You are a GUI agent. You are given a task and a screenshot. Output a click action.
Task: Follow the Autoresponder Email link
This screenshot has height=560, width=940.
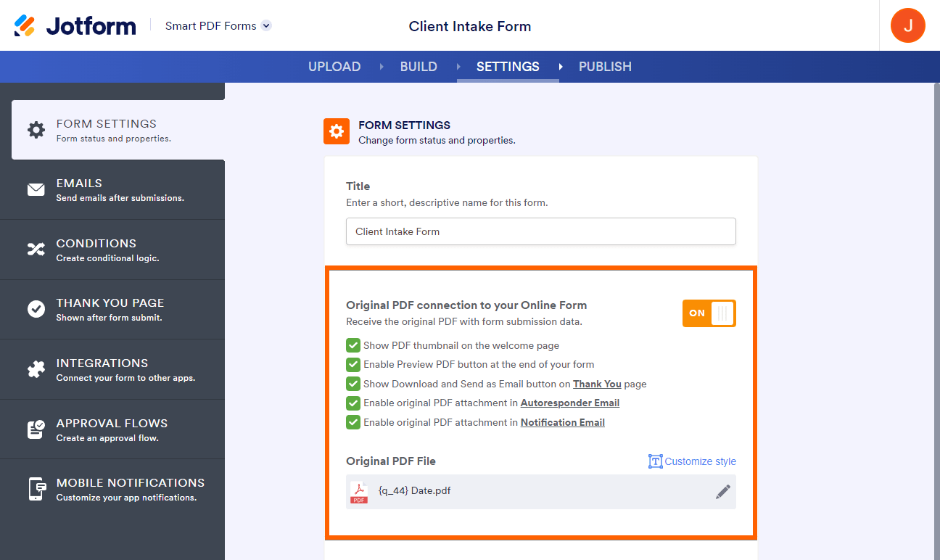coord(569,403)
